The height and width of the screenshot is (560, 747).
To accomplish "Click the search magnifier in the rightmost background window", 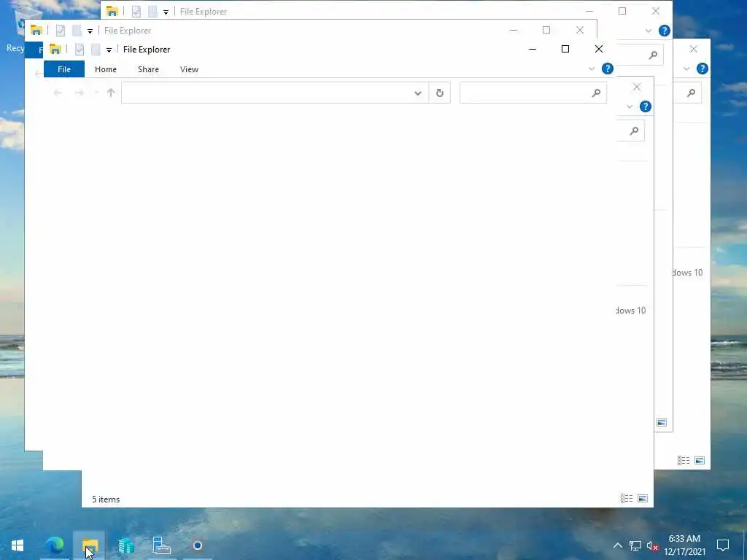I will pyautogui.click(x=692, y=93).
